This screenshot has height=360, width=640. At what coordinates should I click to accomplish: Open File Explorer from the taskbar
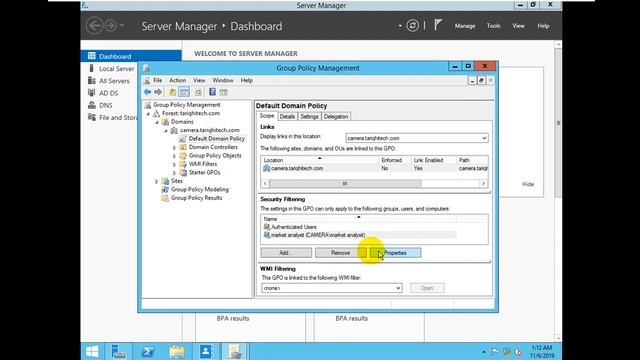click(x=177, y=351)
